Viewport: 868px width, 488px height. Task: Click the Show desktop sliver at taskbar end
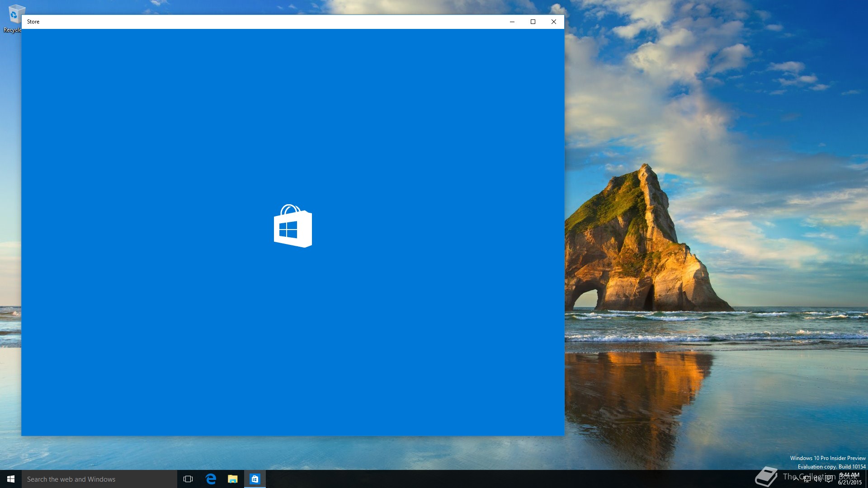867,479
